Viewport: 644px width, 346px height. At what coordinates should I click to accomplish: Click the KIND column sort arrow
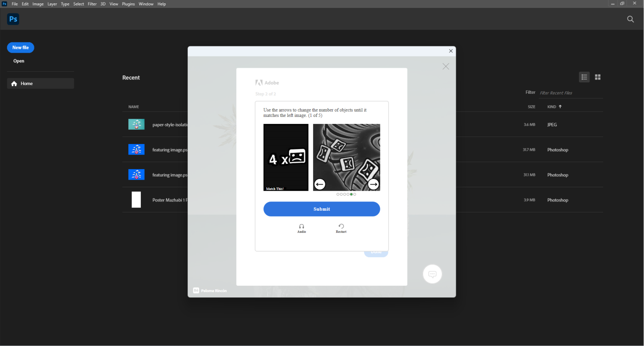point(560,106)
